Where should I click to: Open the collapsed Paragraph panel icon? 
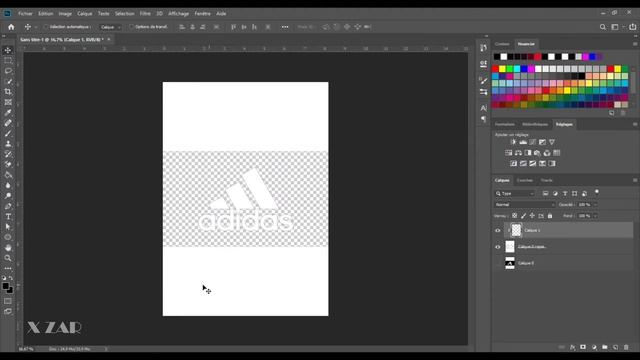tap(484, 119)
